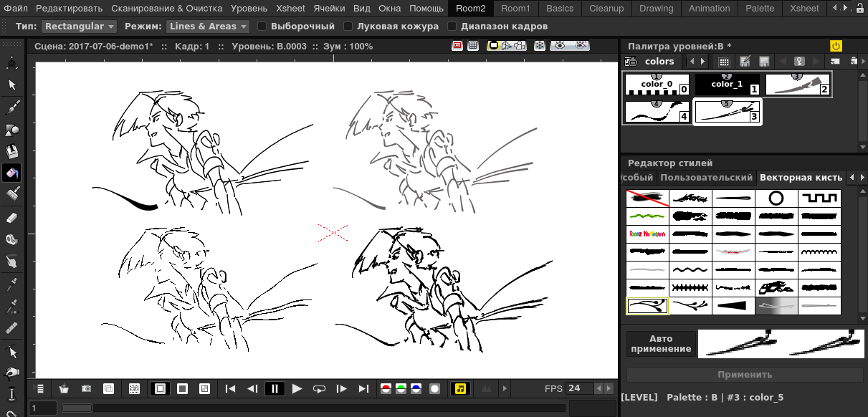The height and width of the screenshot is (417, 868).
Task: Select the circle vector brush thumbnail
Action: pyautogui.click(x=776, y=198)
